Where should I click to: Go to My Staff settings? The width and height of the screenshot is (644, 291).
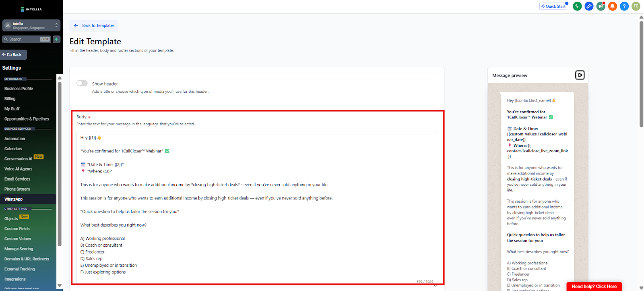[12, 109]
